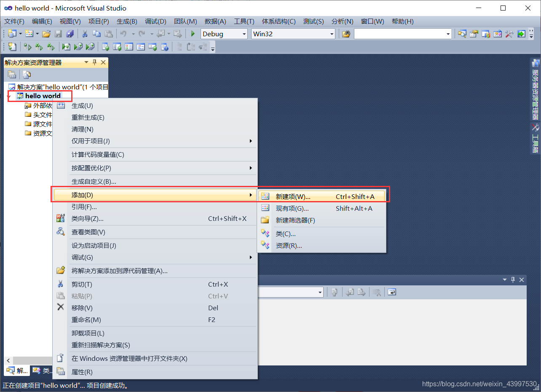Open Add New Item dropdown arrow
Screen dimensions: 541x392
point(37,34)
